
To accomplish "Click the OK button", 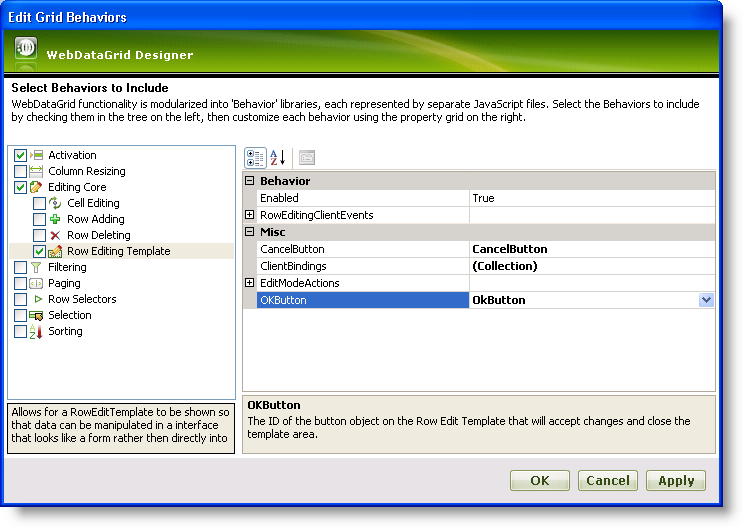I will click(540, 481).
